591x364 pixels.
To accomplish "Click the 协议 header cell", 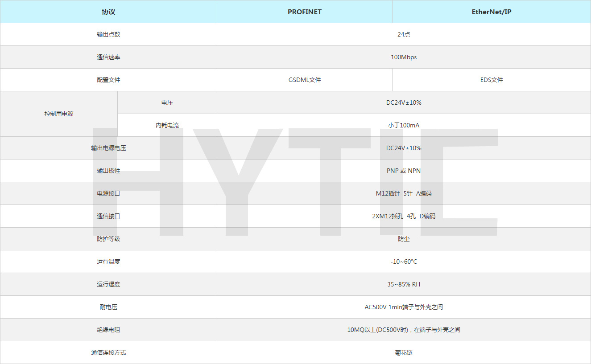I will 108,12.
